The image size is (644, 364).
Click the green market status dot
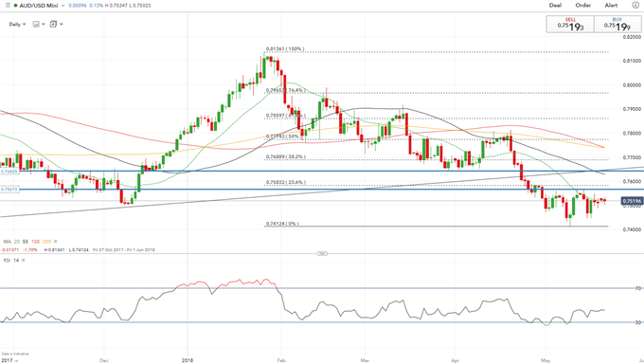(15, 6)
